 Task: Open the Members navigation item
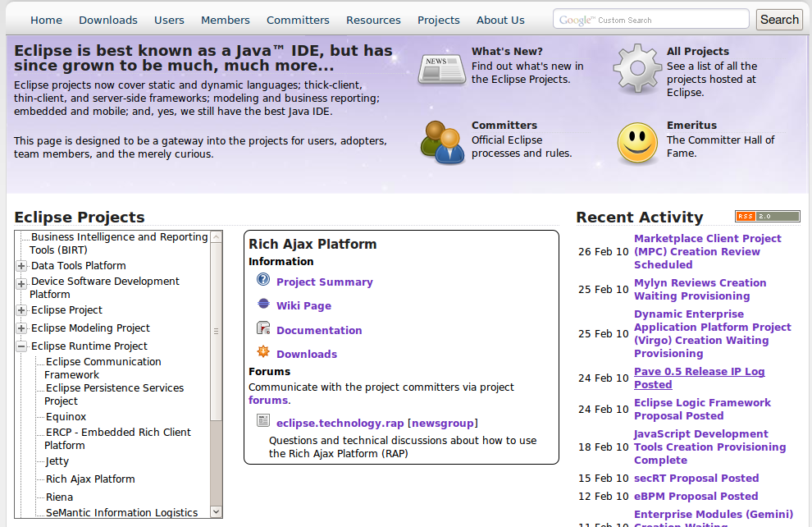[x=226, y=21]
